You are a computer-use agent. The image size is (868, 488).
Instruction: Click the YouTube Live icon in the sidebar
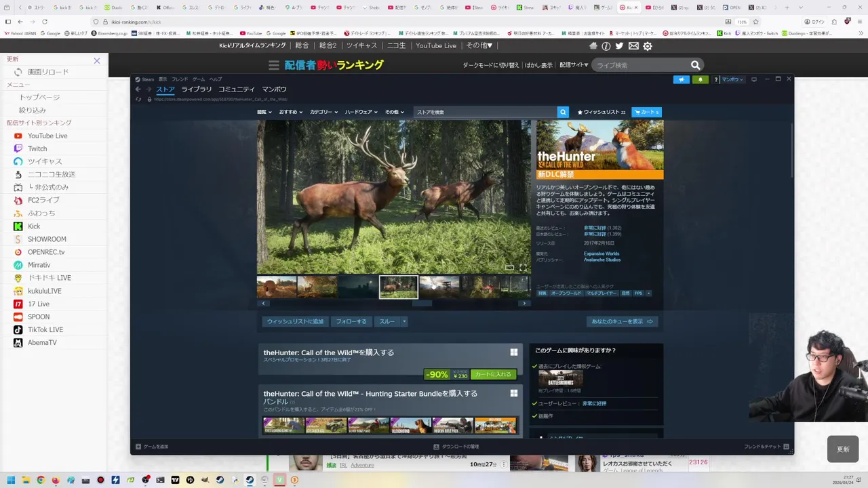pos(18,136)
